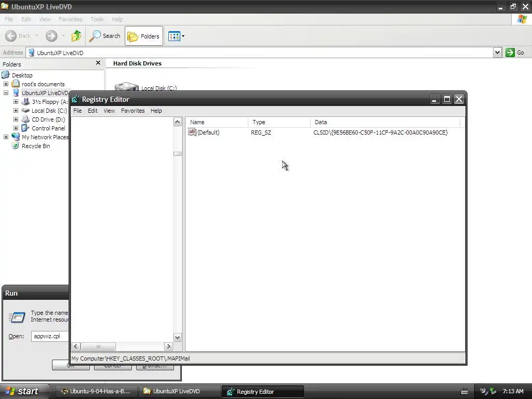
Task: Expand My Network Places tree node
Action: (6, 137)
